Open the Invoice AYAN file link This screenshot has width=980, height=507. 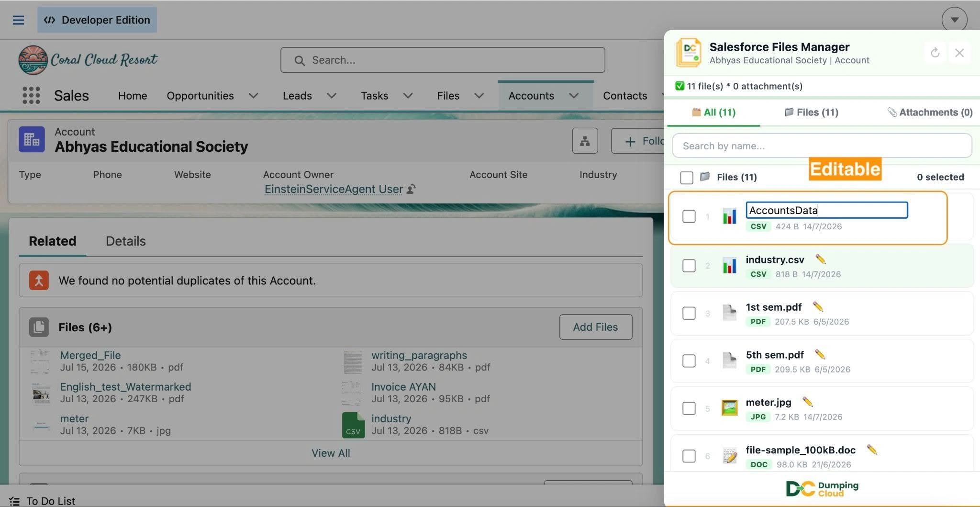coord(403,387)
